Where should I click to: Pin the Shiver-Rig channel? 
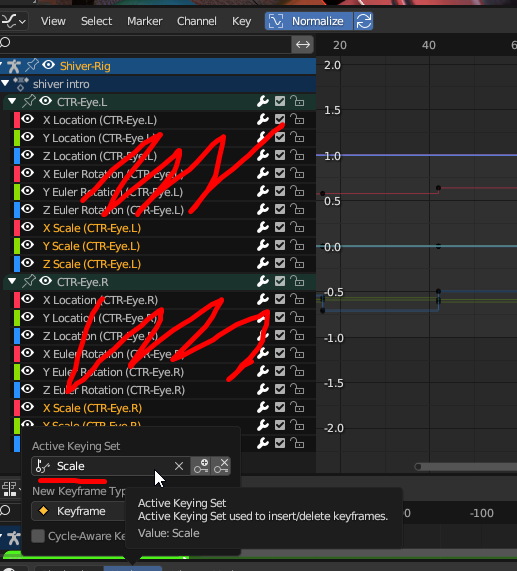coord(31,66)
